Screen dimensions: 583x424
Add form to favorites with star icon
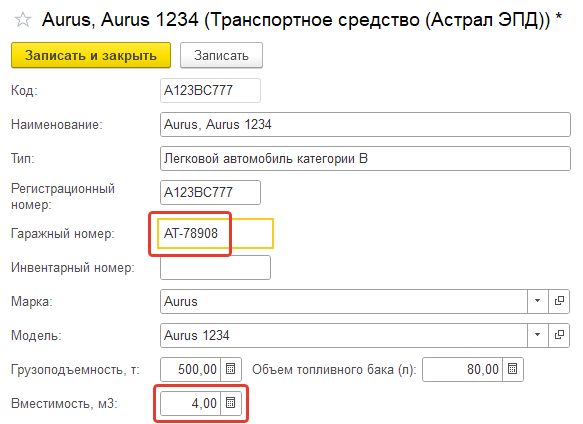tap(23, 20)
